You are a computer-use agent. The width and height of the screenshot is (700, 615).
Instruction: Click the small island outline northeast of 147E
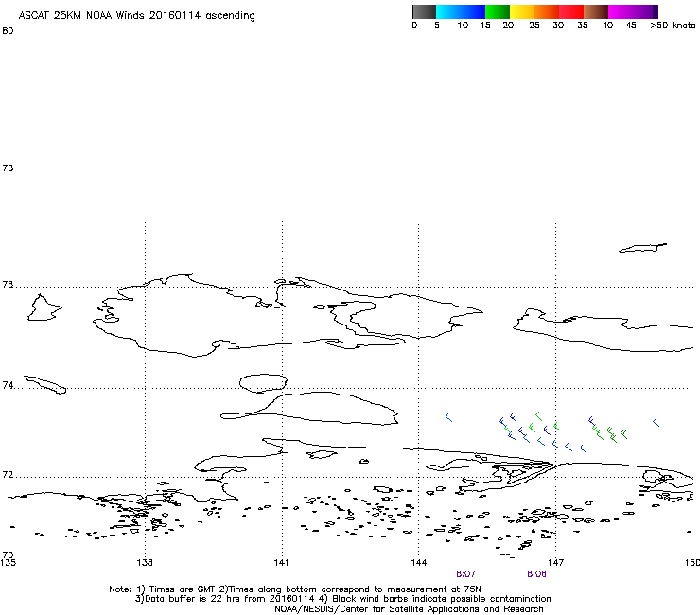642,248
